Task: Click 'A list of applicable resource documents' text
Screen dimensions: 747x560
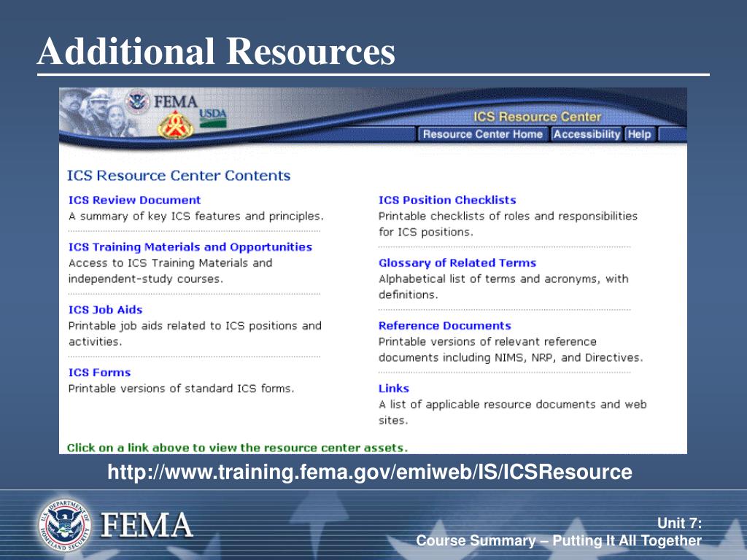Action: point(513,413)
